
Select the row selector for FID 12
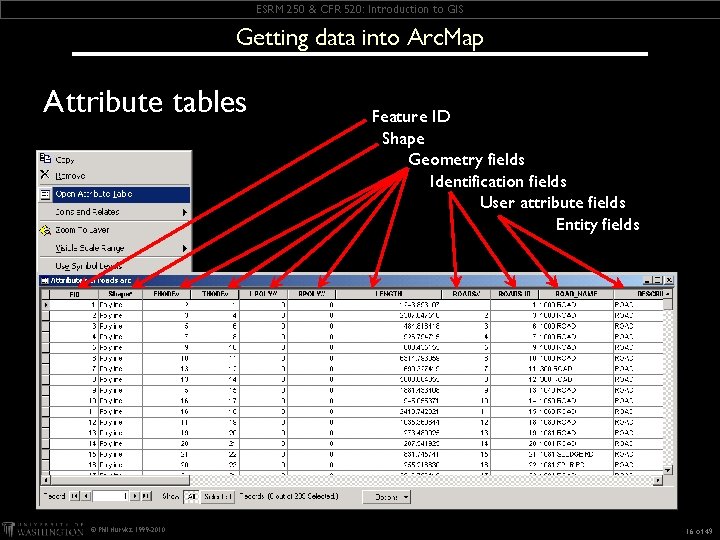pyautogui.click(x=45, y=422)
